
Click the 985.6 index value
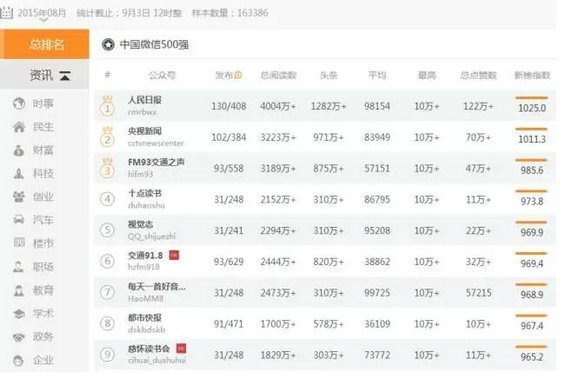tap(532, 170)
